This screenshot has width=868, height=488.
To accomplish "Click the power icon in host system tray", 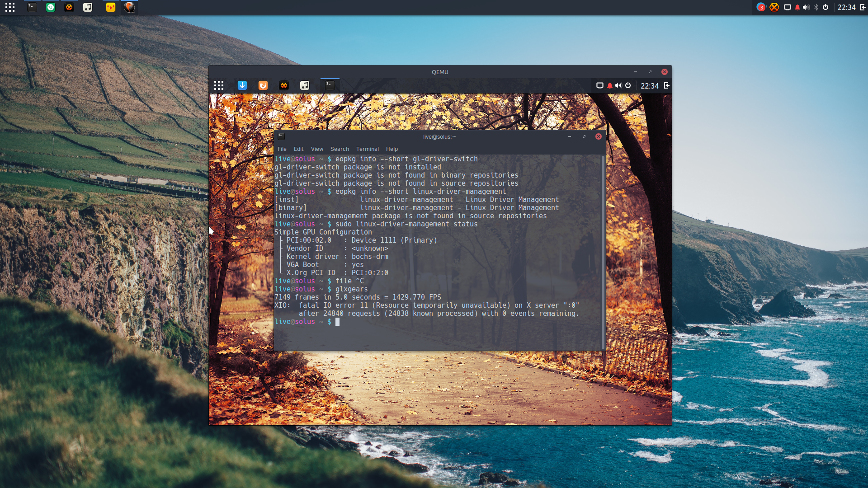I will pyautogui.click(x=826, y=7).
